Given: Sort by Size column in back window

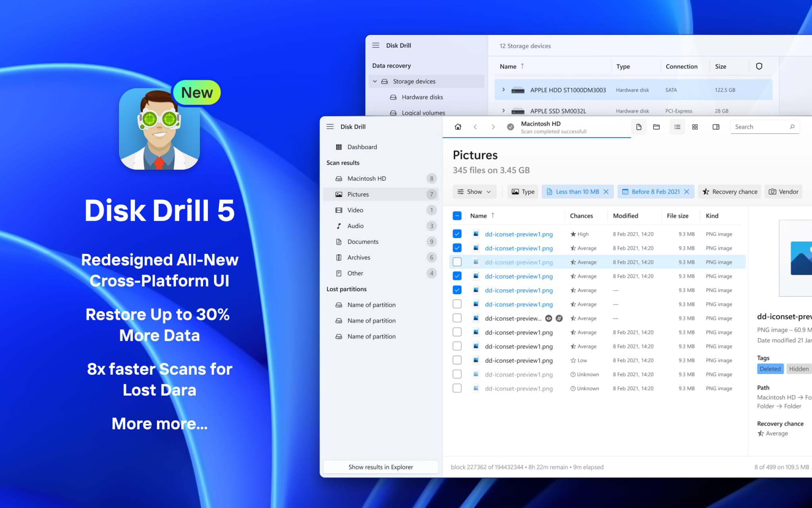Looking at the screenshot, I should click(x=720, y=66).
